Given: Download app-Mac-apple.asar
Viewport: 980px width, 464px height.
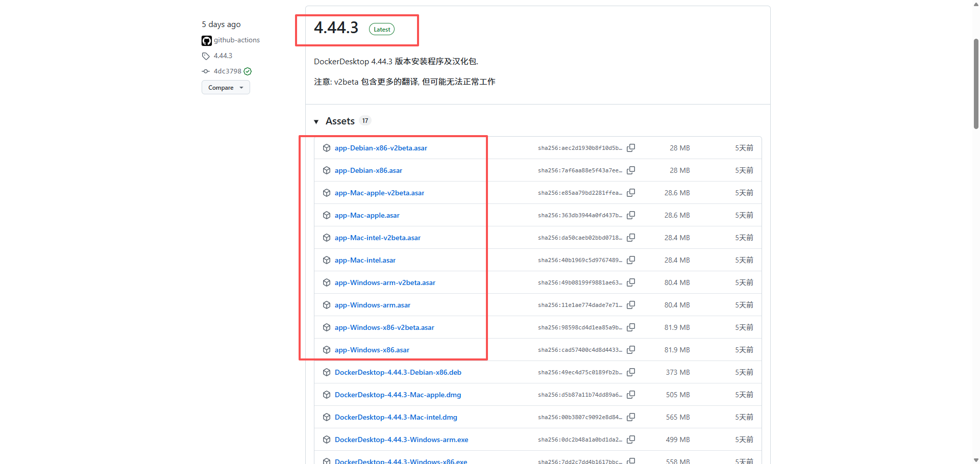Looking at the screenshot, I should pyautogui.click(x=367, y=215).
